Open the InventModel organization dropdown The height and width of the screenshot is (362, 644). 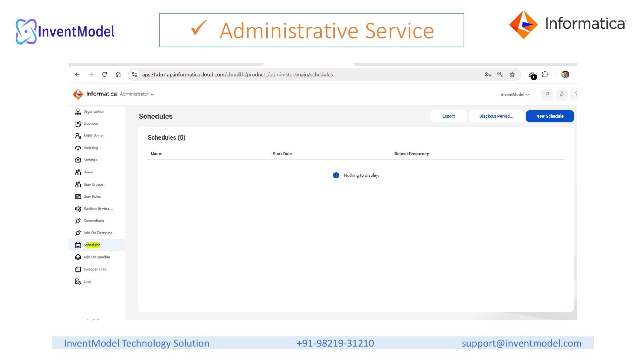click(515, 95)
